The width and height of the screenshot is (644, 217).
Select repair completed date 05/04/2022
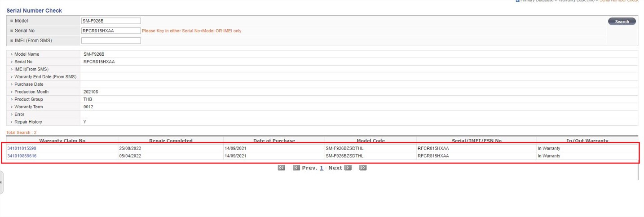pyautogui.click(x=130, y=156)
